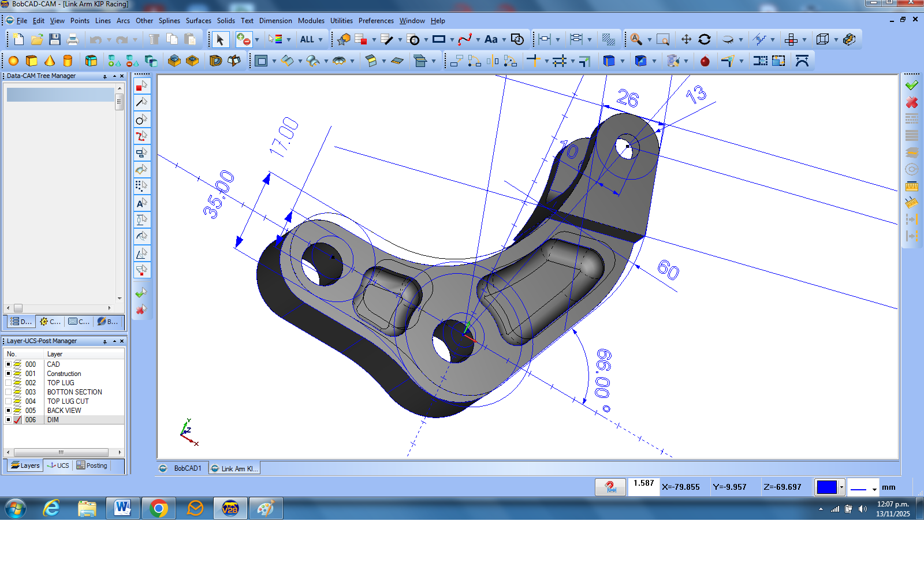Open Google Chrome from the taskbar
The image size is (924, 566).
coord(158,508)
